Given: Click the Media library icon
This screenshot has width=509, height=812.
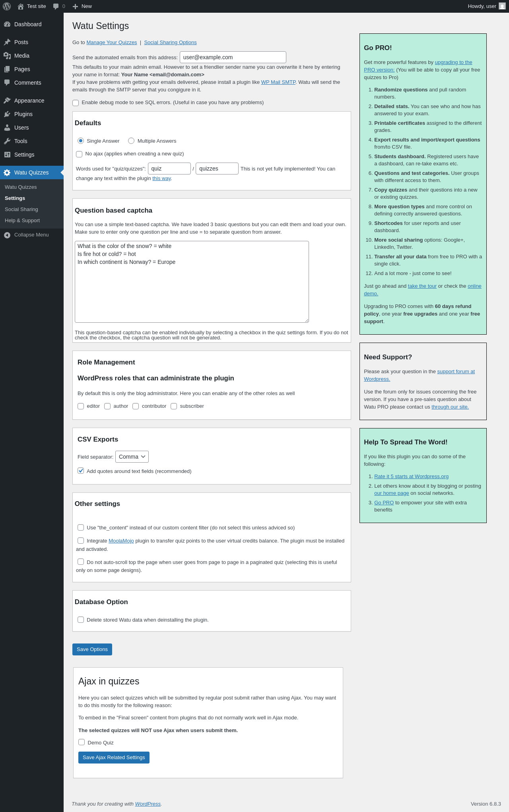Looking at the screenshot, I should (7, 56).
